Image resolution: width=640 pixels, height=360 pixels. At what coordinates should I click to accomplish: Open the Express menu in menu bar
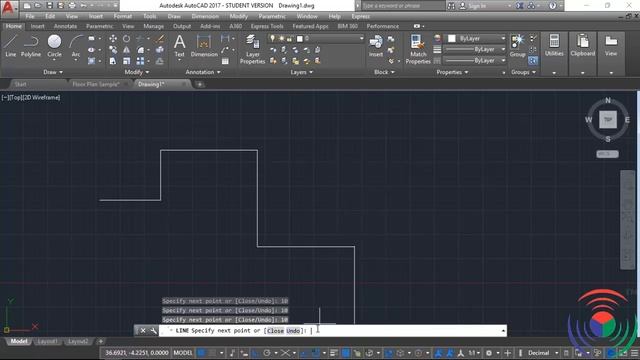tap(360, 16)
